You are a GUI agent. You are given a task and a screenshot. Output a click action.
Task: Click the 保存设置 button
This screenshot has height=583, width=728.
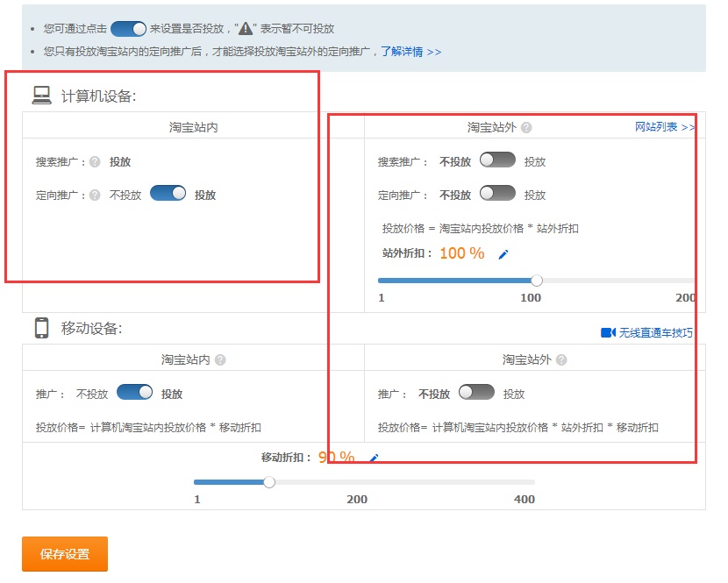[x=62, y=553]
